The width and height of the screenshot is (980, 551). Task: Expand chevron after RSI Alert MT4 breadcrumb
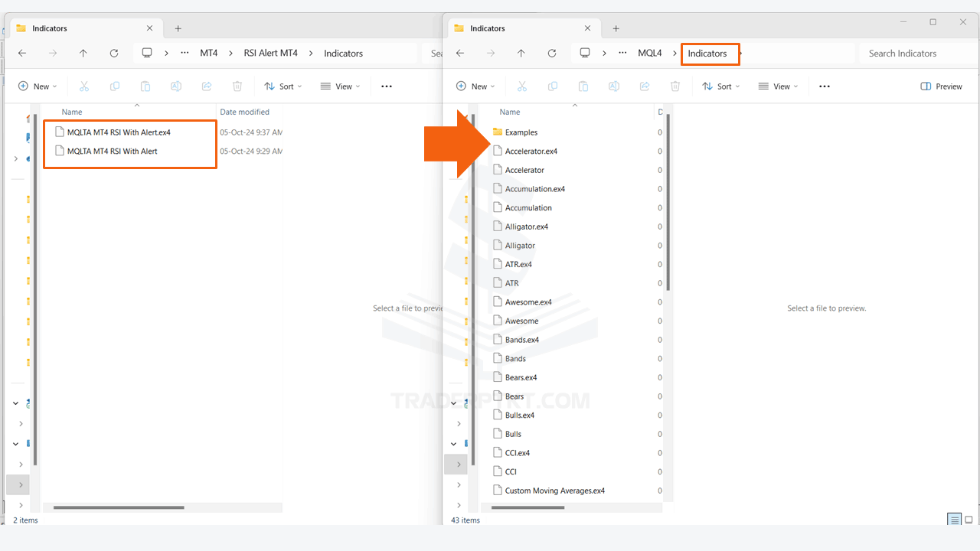tap(312, 54)
